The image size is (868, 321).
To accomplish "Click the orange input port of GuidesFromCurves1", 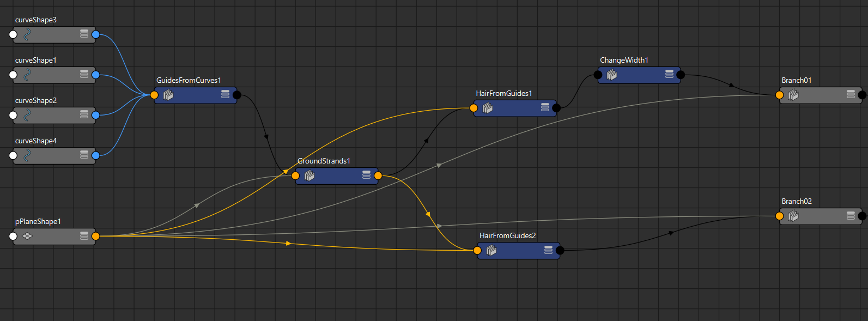I will pyautogui.click(x=154, y=95).
